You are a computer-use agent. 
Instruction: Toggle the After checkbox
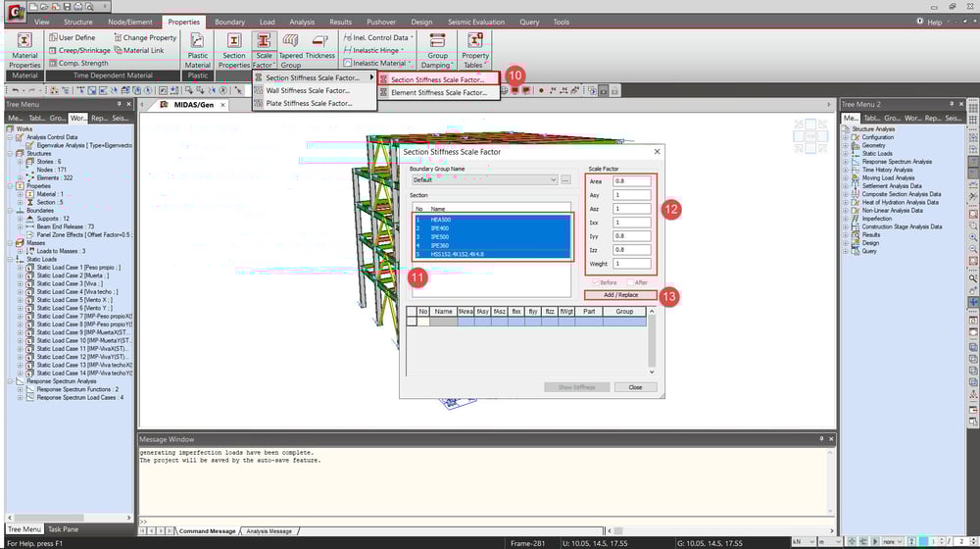tap(630, 282)
